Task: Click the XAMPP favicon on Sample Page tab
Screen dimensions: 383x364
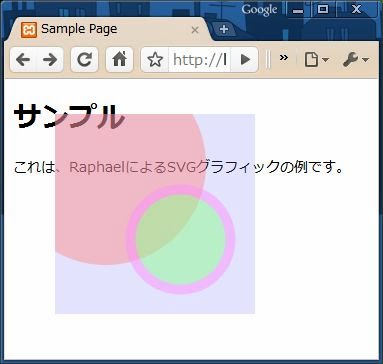Action: [29, 30]
